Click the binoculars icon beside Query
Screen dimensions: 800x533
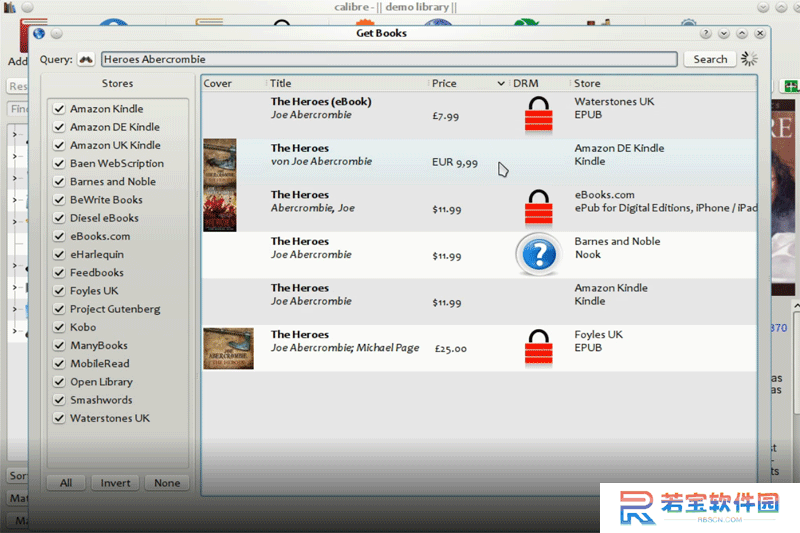click(x=86, y=60)
